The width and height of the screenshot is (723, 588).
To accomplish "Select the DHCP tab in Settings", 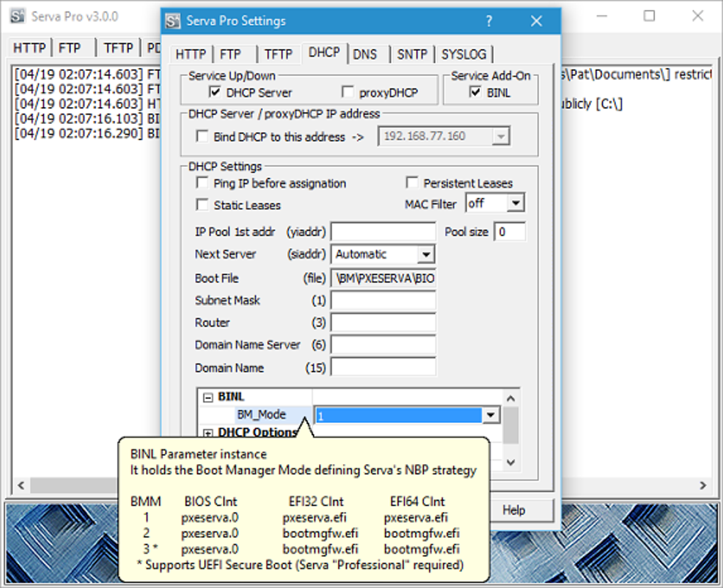I will point(324,52).
